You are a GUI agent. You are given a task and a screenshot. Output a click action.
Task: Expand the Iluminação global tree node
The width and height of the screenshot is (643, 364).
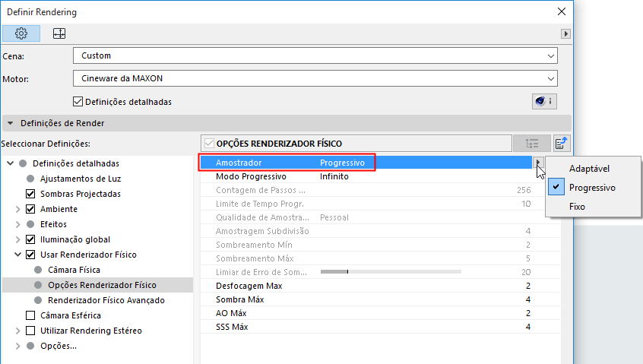pyautogui.click(x=17, y=239)
